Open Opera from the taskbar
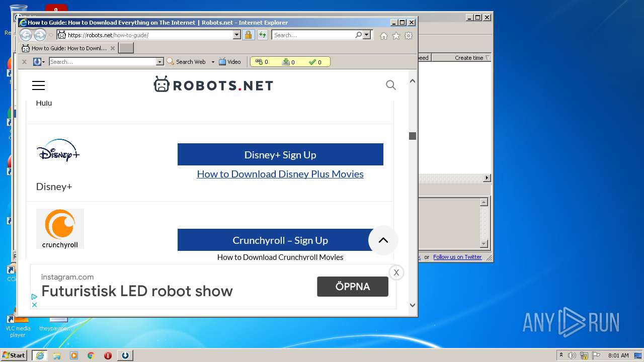Image resolution: width=644 pixels, height=362 pixels. pos(108,355)
